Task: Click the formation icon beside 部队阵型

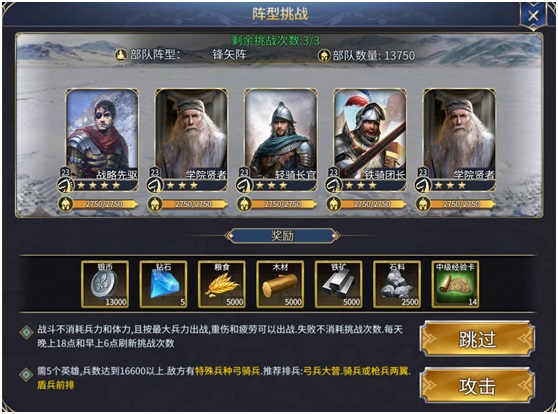Action: pos(121,55)
